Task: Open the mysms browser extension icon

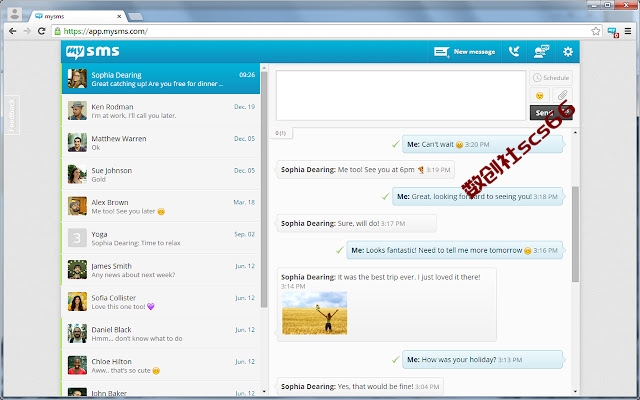Action: (x=612, y=31)
